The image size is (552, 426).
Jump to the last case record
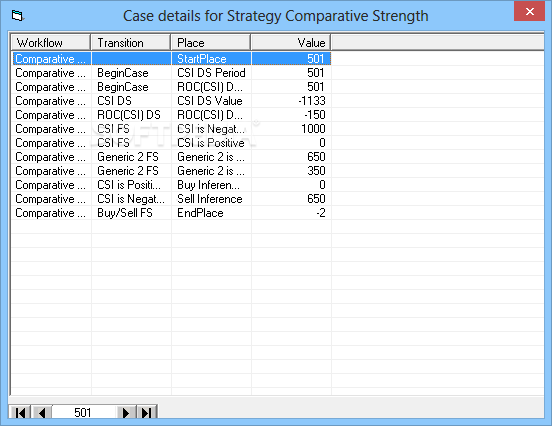tap(146, 412)
